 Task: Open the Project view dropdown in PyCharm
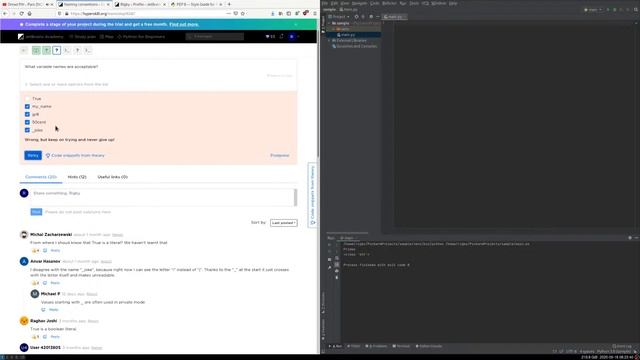pyautogui.click(x=339, y=17)
